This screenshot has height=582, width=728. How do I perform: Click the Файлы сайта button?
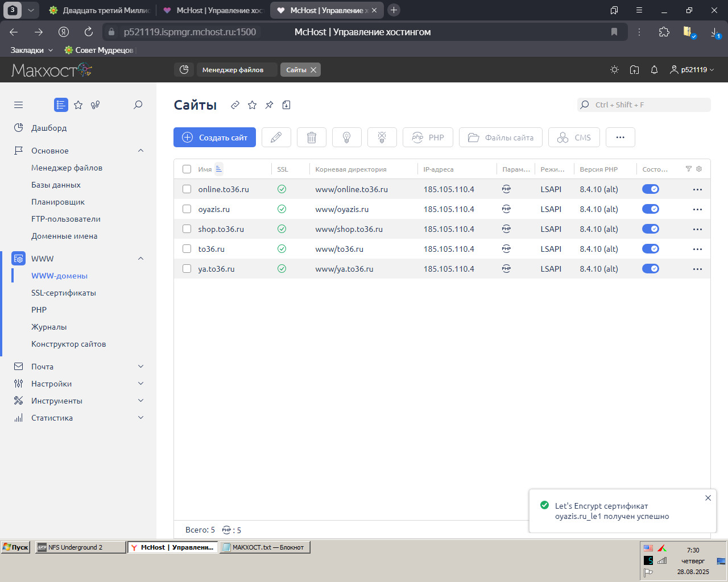pyautogui.click(x=500, y=138)
